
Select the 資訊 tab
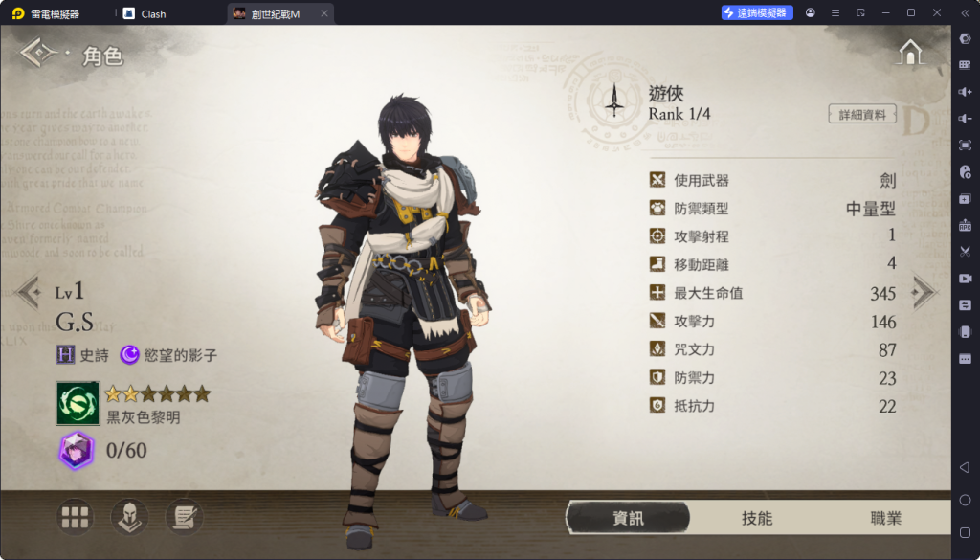(x=628, y=518)
